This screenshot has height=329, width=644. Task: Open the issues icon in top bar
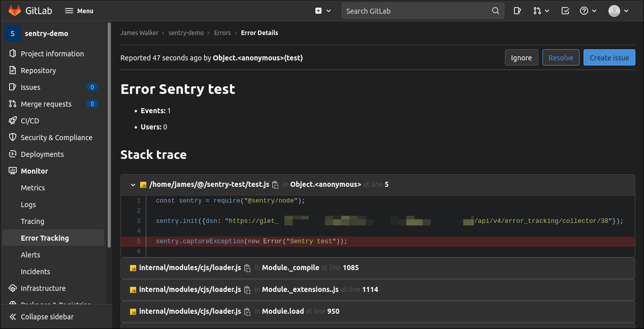click(x=517, y=11)
